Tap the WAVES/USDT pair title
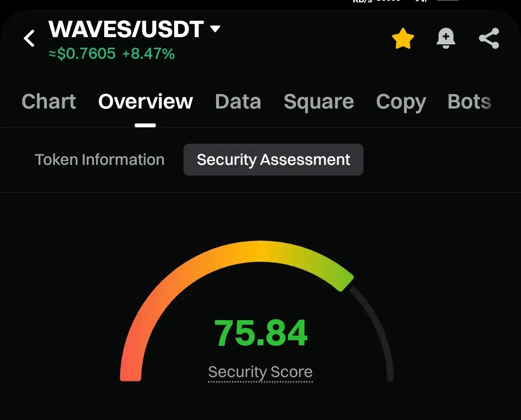The height and width of the screenshot is (420, 521). click(126, 29)
